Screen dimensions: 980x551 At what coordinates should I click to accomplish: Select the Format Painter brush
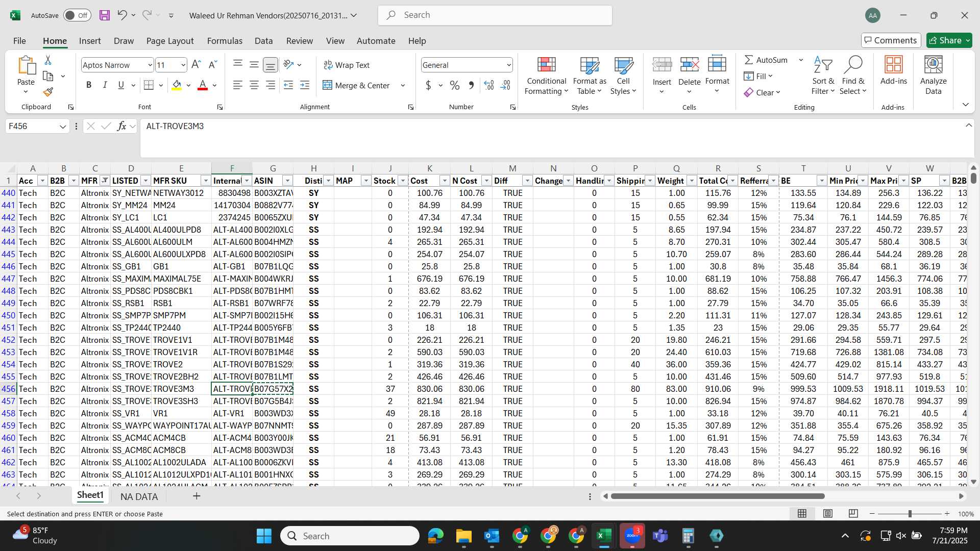(x=48, y=92)
